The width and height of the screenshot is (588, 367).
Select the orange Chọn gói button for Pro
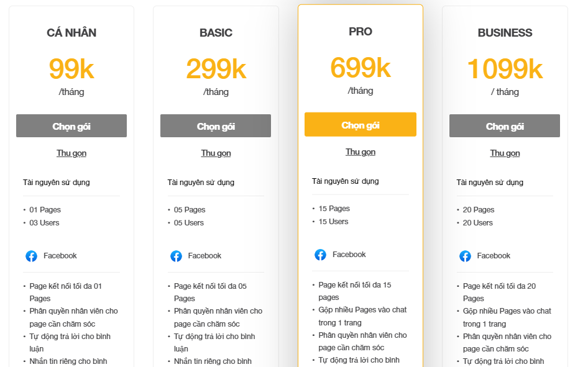pyautogui.click(x=361, y=125)
